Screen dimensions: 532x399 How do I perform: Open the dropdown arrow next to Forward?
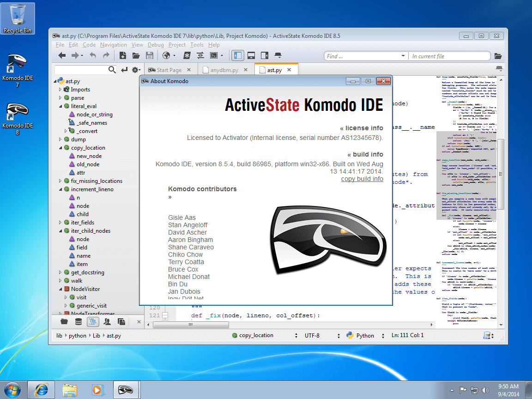click(x=82, y=56)
